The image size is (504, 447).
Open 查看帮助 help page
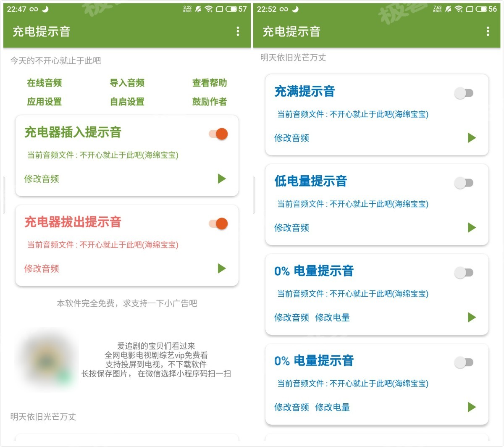[x=210, y=83]
